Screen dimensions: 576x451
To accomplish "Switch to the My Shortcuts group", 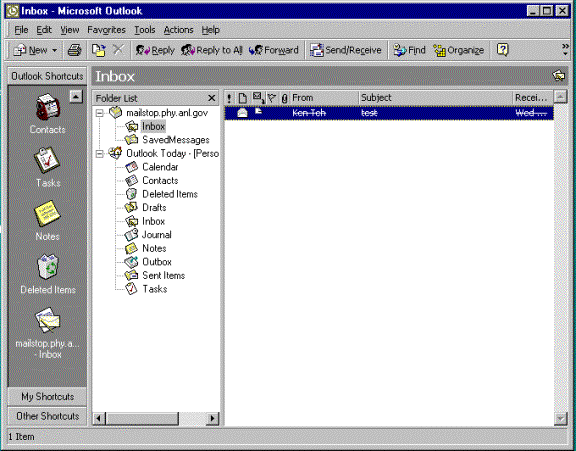I will (47, 397).
